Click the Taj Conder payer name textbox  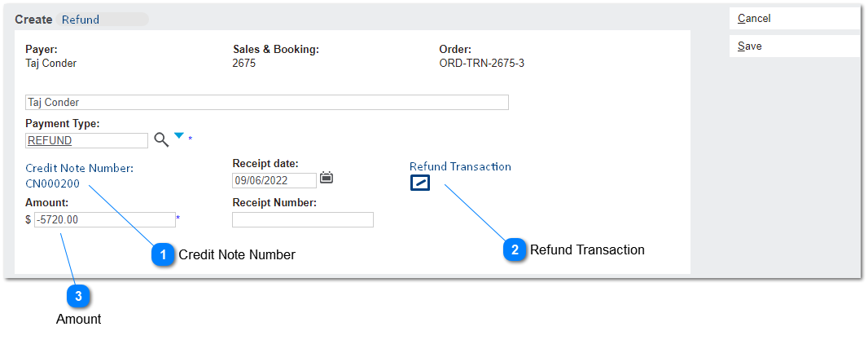[x=267, y=102]
